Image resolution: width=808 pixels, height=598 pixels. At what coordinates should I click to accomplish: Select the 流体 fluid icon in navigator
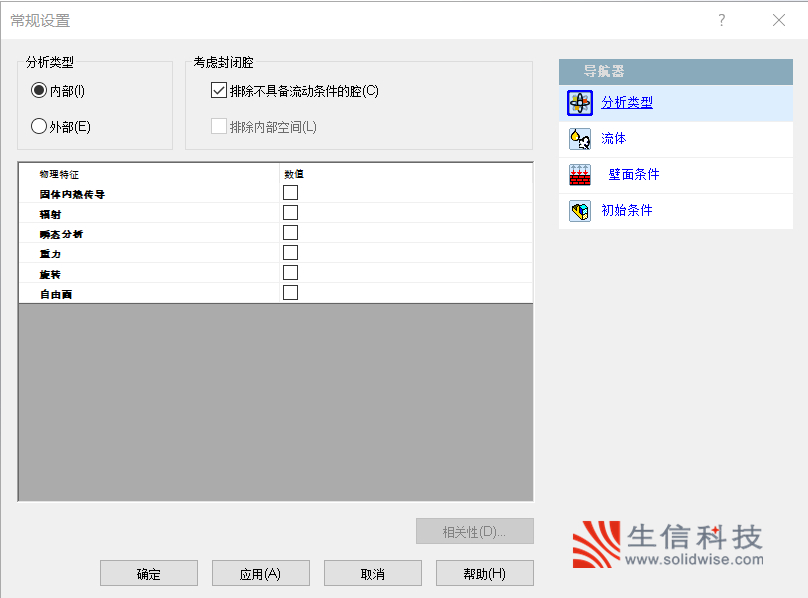[x=579, y=139]
